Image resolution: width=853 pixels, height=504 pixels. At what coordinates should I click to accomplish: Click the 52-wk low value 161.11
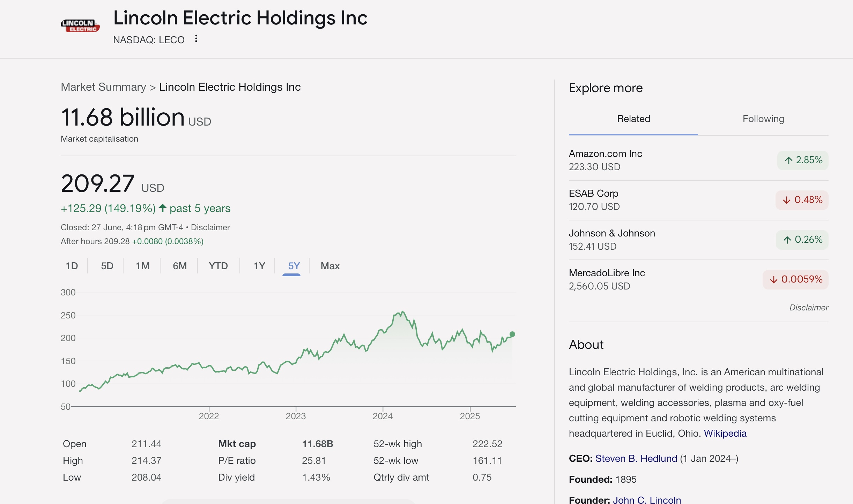point(487,461)
